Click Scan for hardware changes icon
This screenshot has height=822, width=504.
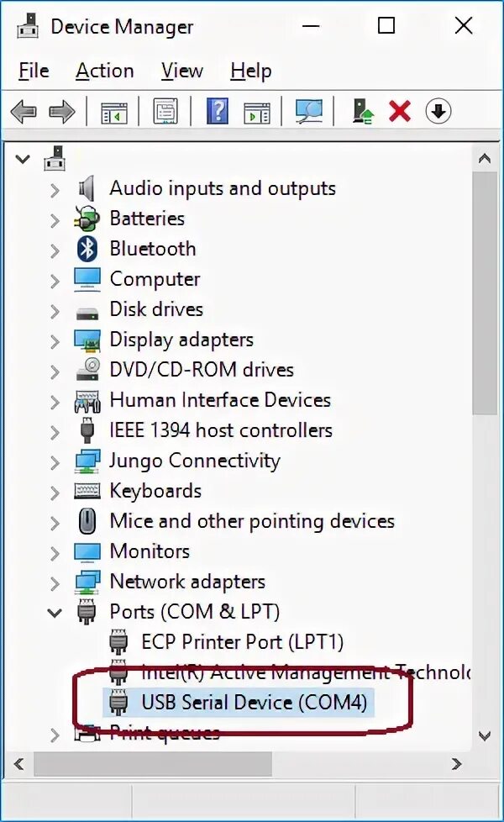(x=308, y=111)
